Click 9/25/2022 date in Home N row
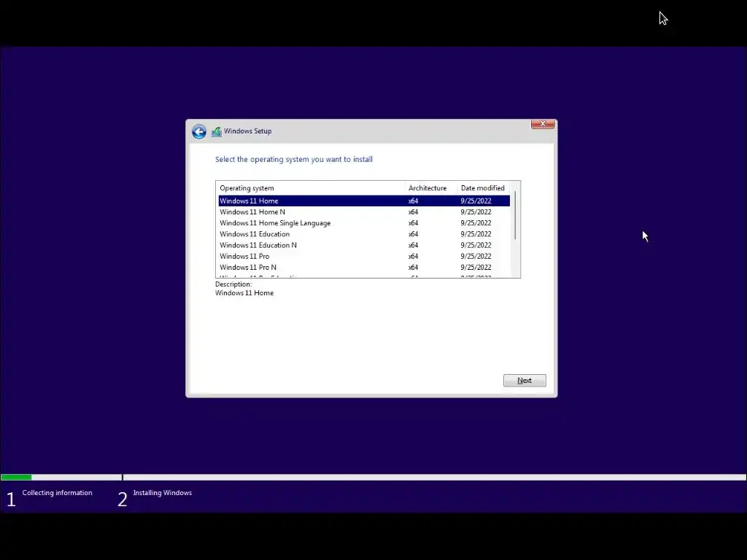 click(x=476, y=212)
